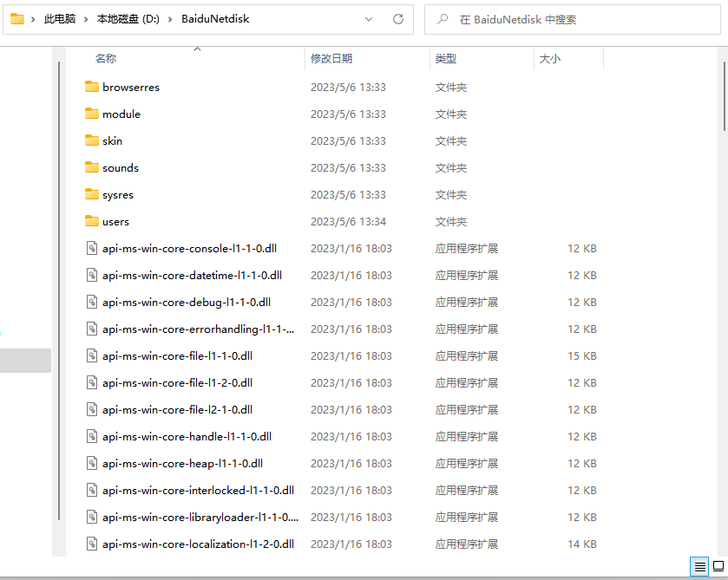Go to 本地磁盘 (D:) in breadcrumb
This screenshot has height=580, width=728.
coord(128,19)
